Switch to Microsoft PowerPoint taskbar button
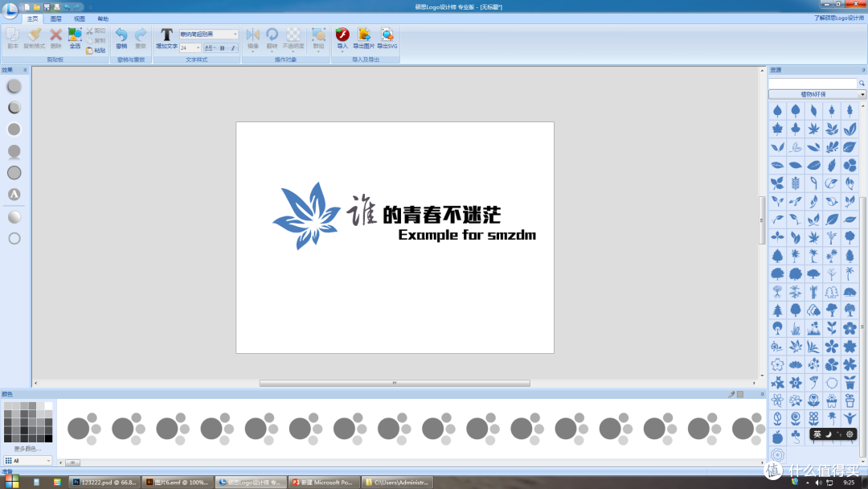Viewport: 868px width, 489px height. 323,483
